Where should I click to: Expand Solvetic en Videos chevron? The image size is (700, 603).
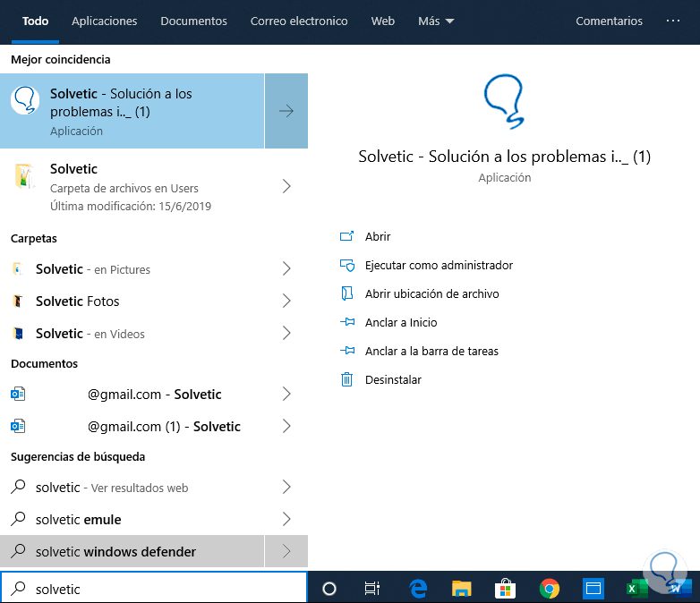click(x=286, y=333)
